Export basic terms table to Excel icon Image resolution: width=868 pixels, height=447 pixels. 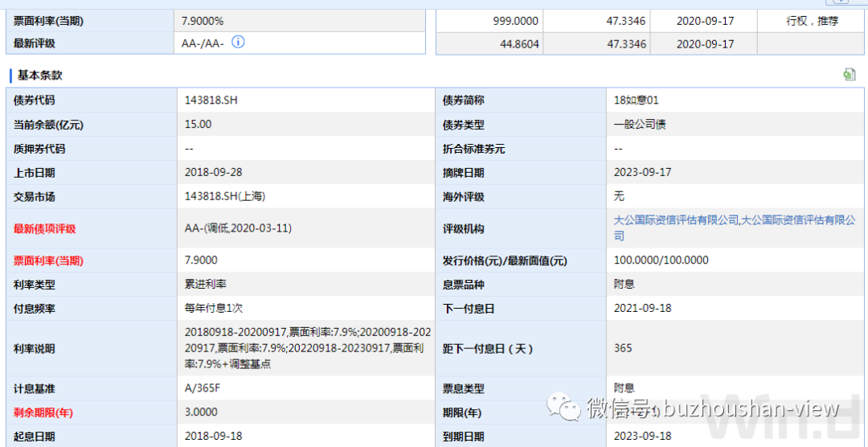[x=850, y=74]
